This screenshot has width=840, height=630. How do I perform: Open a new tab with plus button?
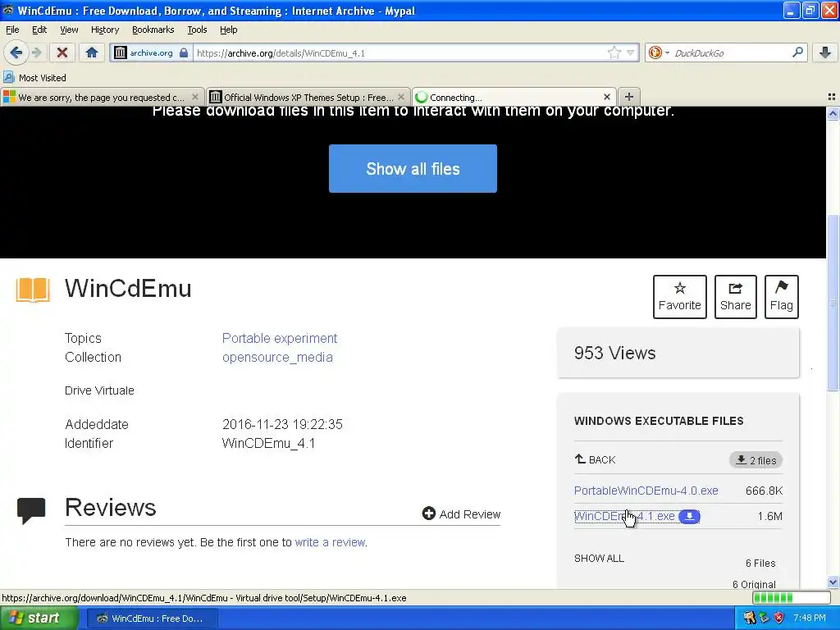(x=629, y=97)
